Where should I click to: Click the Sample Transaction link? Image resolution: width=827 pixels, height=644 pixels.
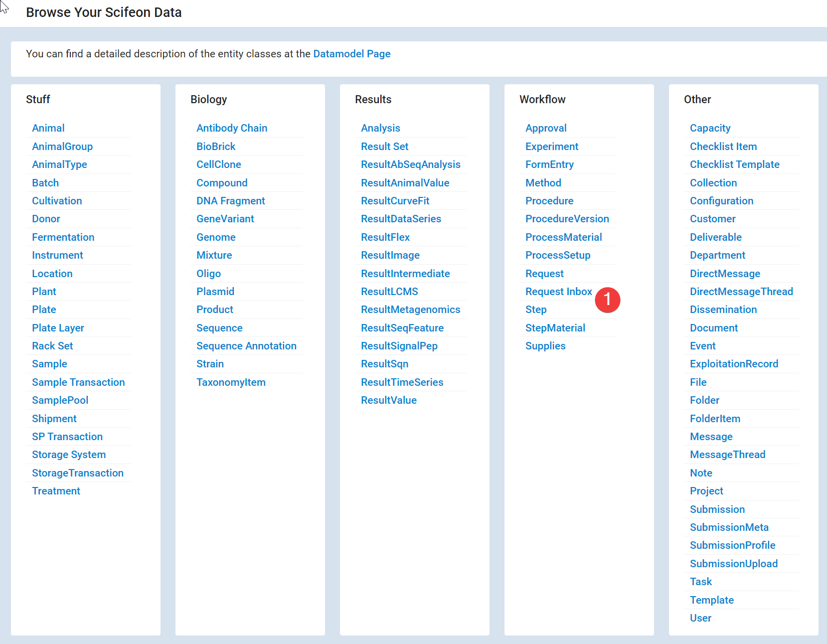(x=78, y=382)
